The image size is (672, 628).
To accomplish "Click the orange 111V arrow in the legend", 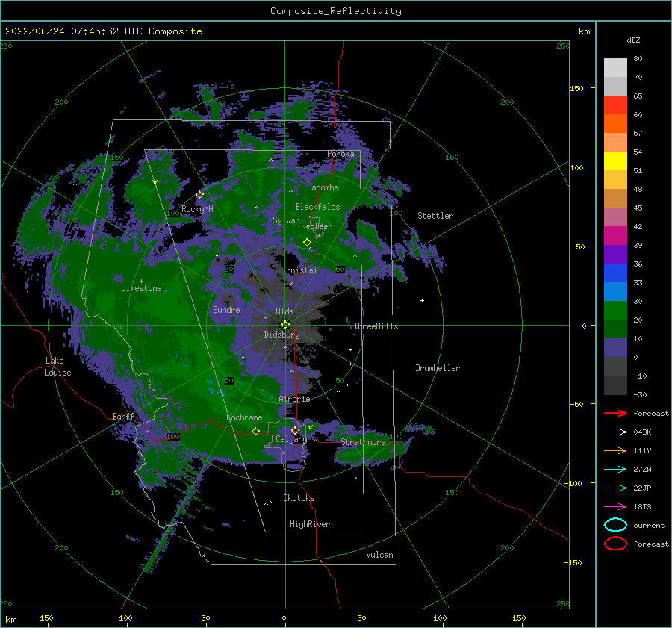I will coord(615,450).
